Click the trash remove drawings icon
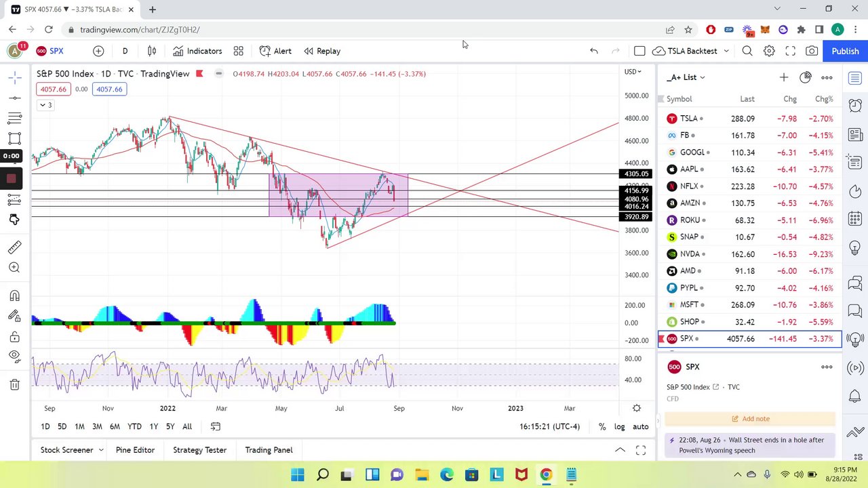 coord(14,384)
